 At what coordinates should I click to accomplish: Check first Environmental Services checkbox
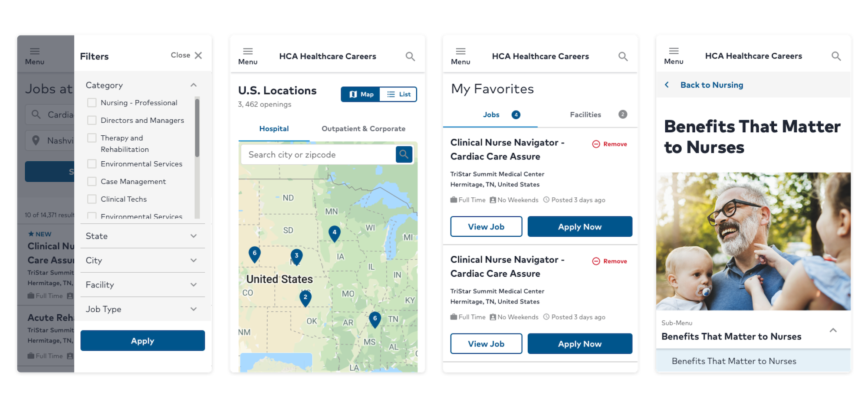(x=92, y=164)
